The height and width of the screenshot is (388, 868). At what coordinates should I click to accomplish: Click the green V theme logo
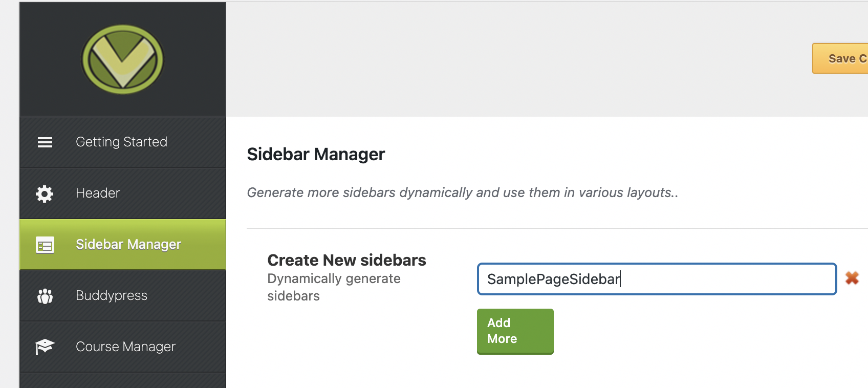point(123,59)
